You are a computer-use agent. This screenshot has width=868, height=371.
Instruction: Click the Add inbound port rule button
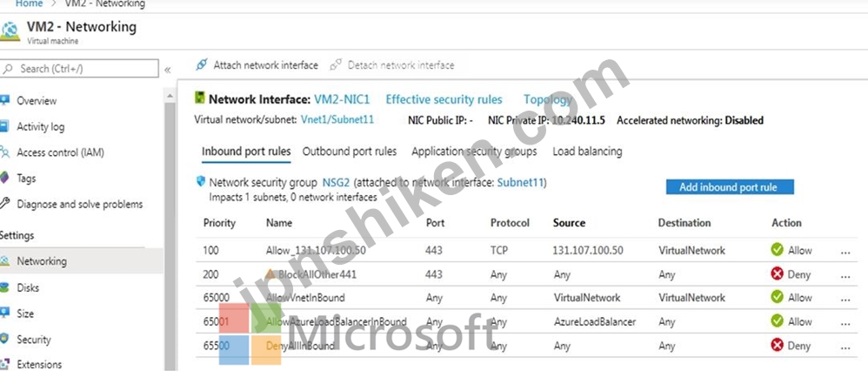[x=730, y=187]
